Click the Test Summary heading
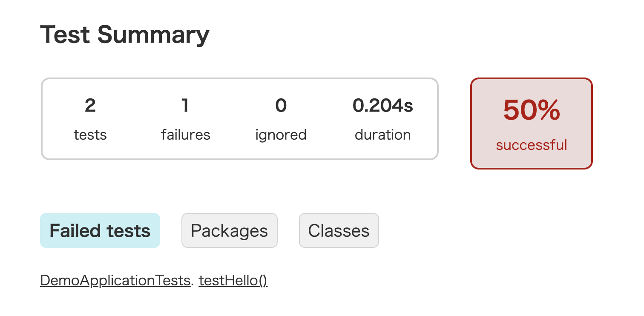Screen dimensions: 644x316 124,34
